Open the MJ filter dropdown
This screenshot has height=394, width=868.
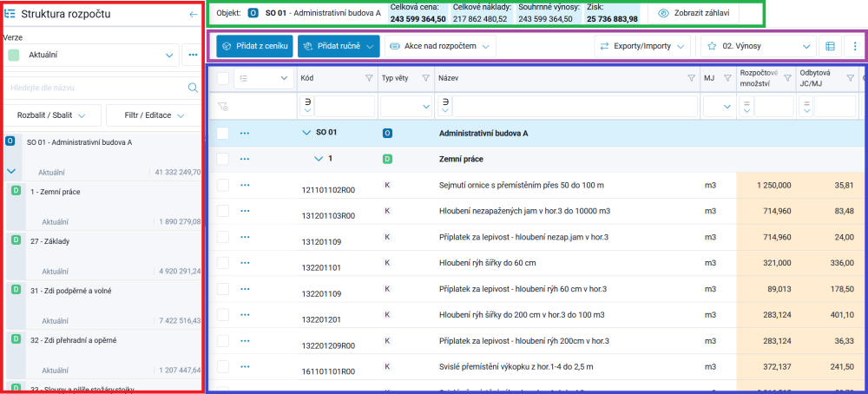718,106
